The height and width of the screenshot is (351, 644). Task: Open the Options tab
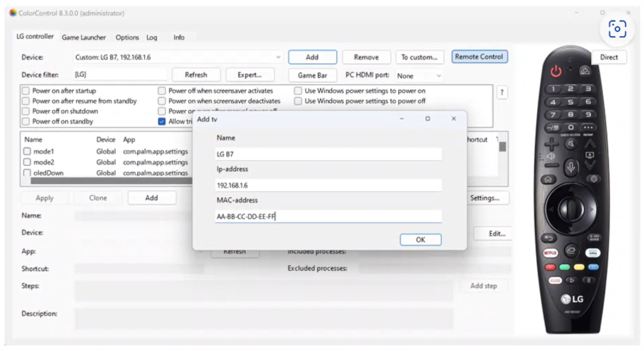(x=127, y=37)
